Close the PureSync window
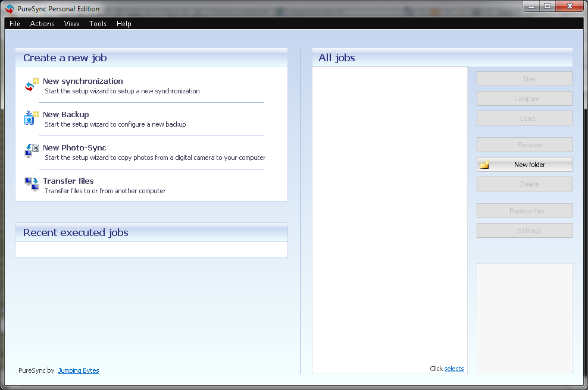This screenshot has height=390, width=588. point(570,7)
